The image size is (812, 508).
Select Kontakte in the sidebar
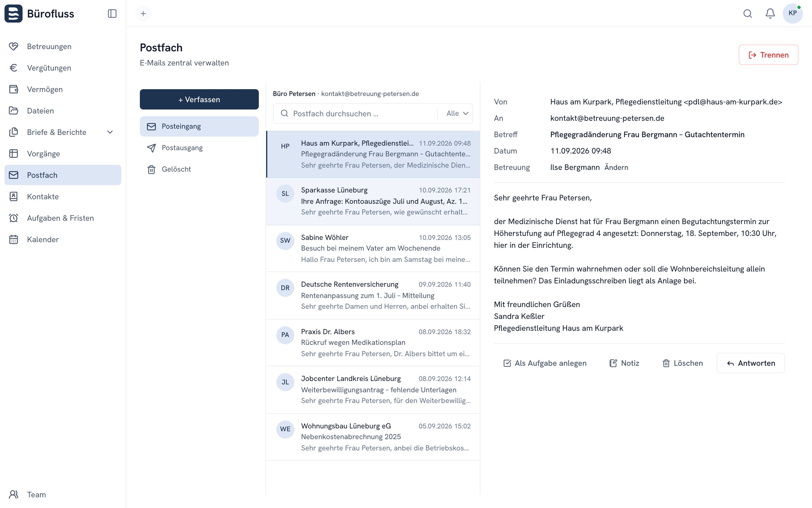[63, 196]
